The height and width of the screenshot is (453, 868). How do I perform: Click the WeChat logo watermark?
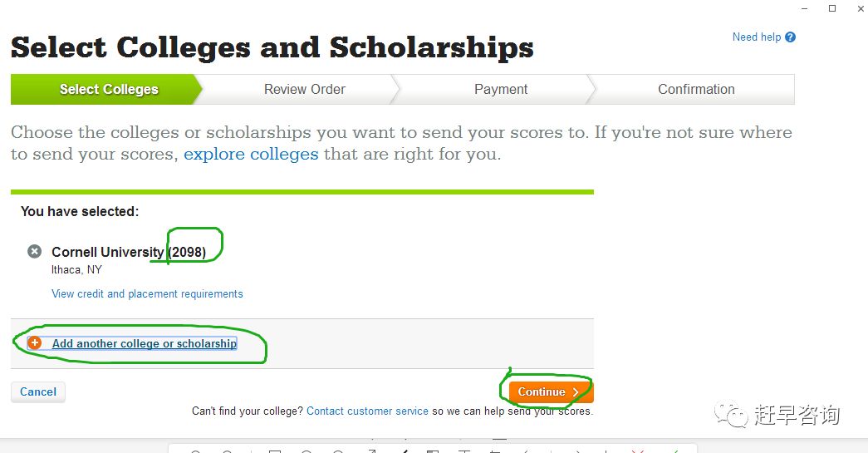coord(731,414)
